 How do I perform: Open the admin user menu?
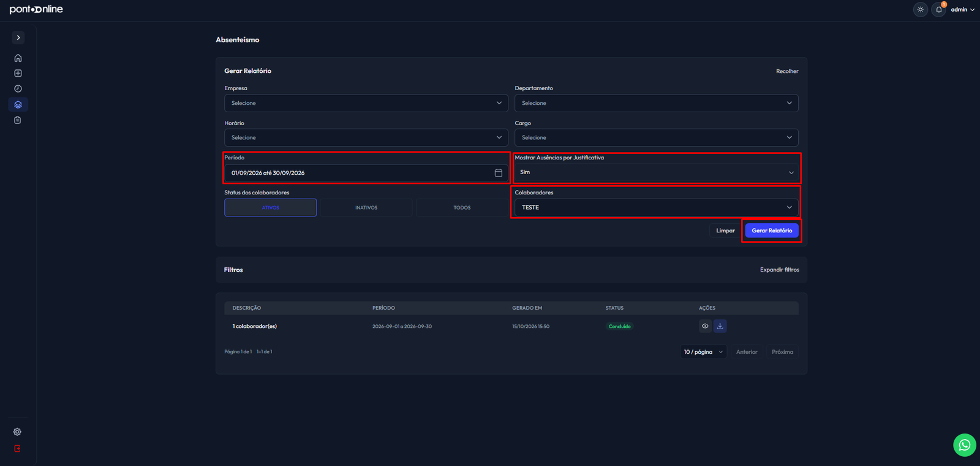tap(963, 9)
